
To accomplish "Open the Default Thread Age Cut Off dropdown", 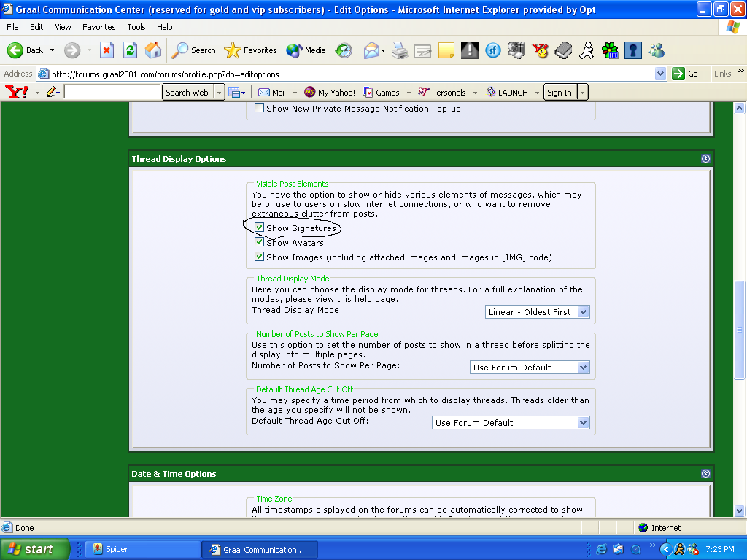I will [511, 423].
